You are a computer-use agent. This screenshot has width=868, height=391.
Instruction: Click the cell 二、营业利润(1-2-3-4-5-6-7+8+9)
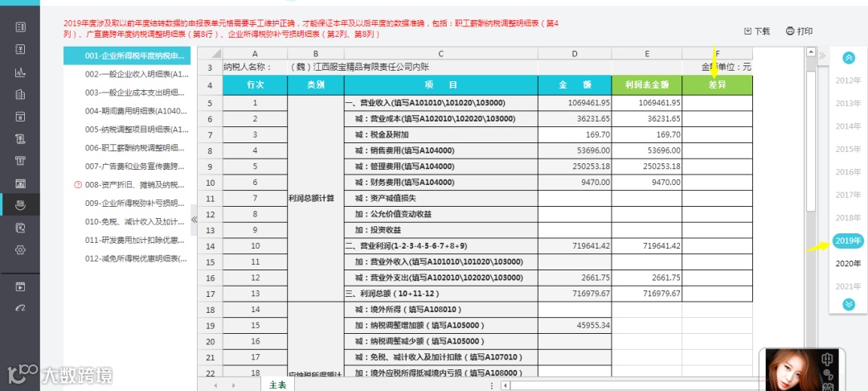440,246
